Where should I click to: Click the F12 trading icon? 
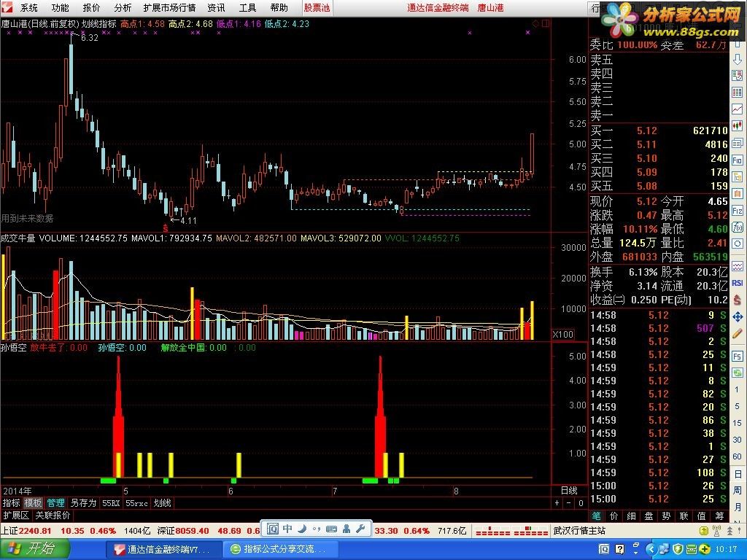(737, 211)
